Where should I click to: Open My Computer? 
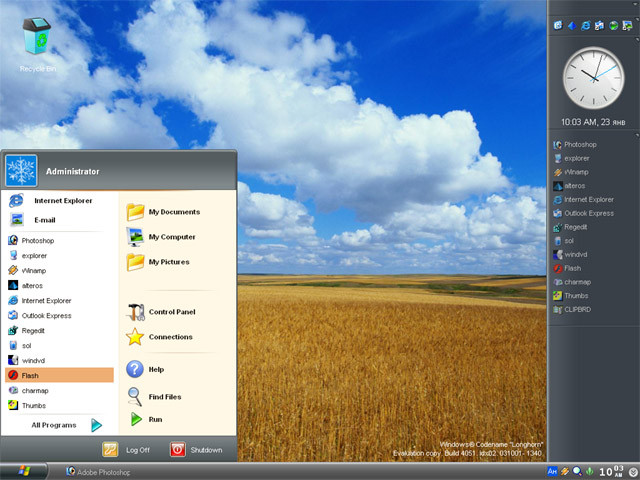[x=161, y=237]
